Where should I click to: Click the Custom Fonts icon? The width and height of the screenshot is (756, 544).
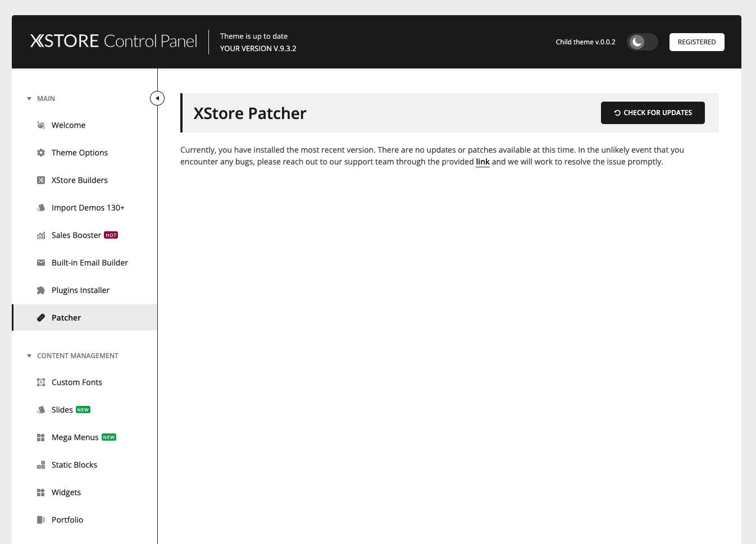41,382
